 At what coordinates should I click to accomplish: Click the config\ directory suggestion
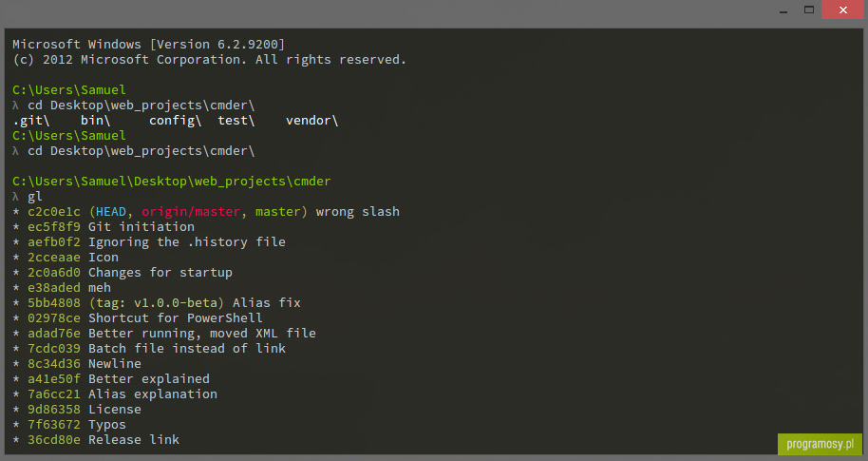click(x=175, y=120)
